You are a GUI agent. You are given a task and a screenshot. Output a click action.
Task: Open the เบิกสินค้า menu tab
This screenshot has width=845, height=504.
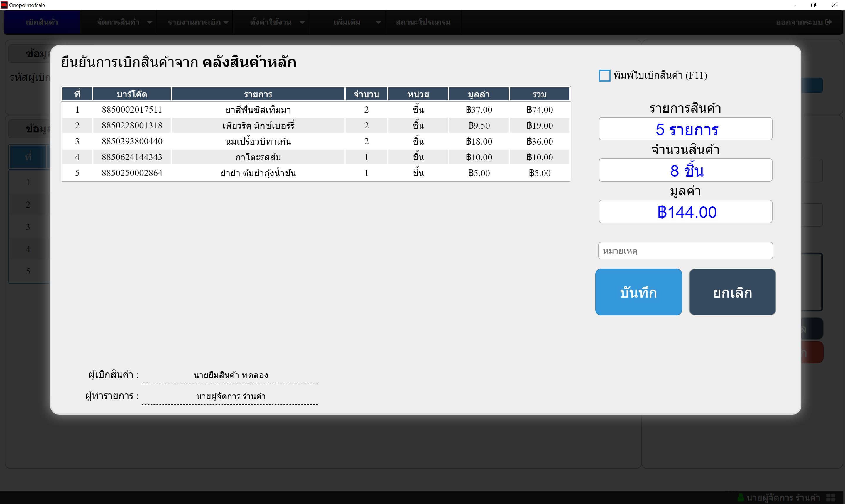42,22
